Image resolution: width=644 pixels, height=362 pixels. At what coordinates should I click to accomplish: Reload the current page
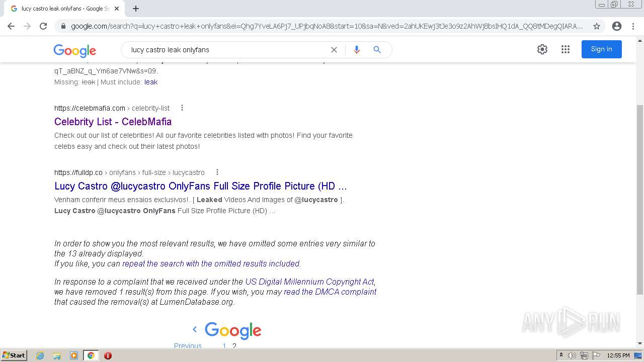click(x=43, y=26)
